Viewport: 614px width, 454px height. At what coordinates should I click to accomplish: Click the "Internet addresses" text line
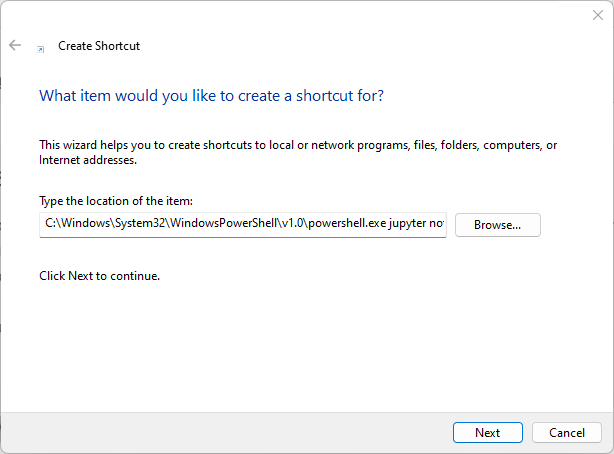[88, 160]
